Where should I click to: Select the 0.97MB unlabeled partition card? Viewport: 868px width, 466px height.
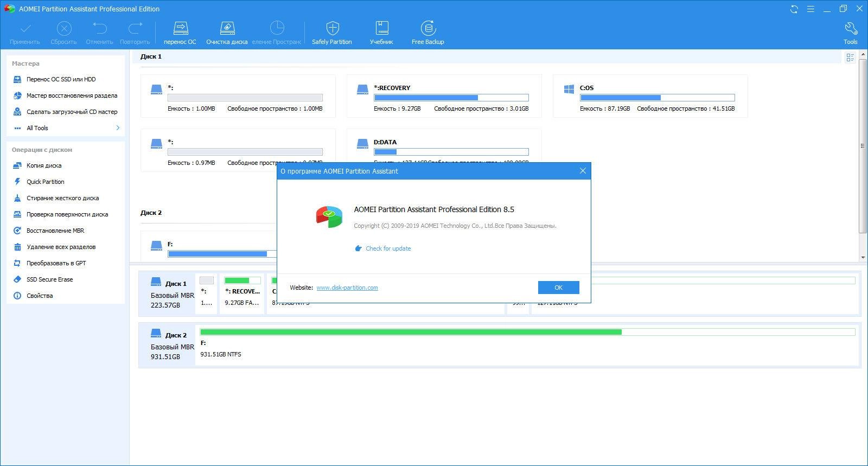pos(238,150)
